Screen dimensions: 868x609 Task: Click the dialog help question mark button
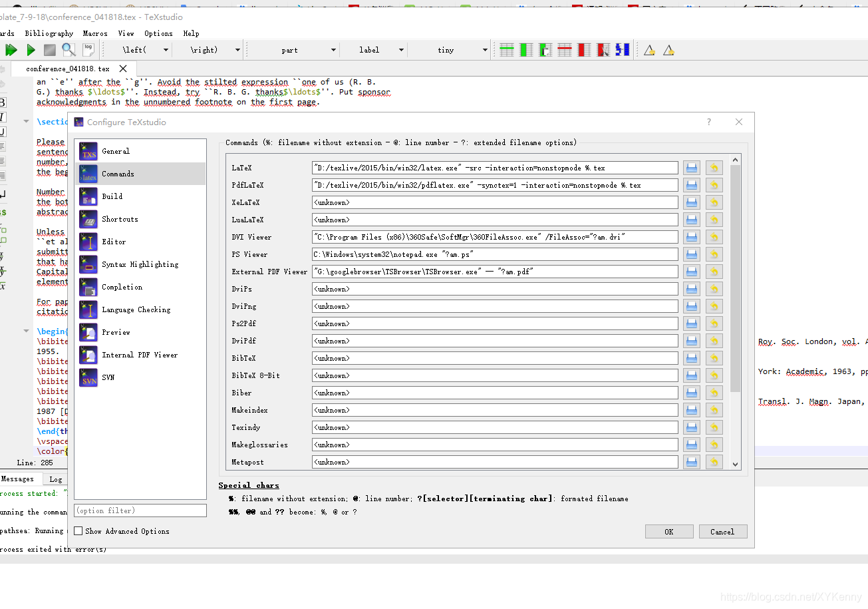coord(709,122)
